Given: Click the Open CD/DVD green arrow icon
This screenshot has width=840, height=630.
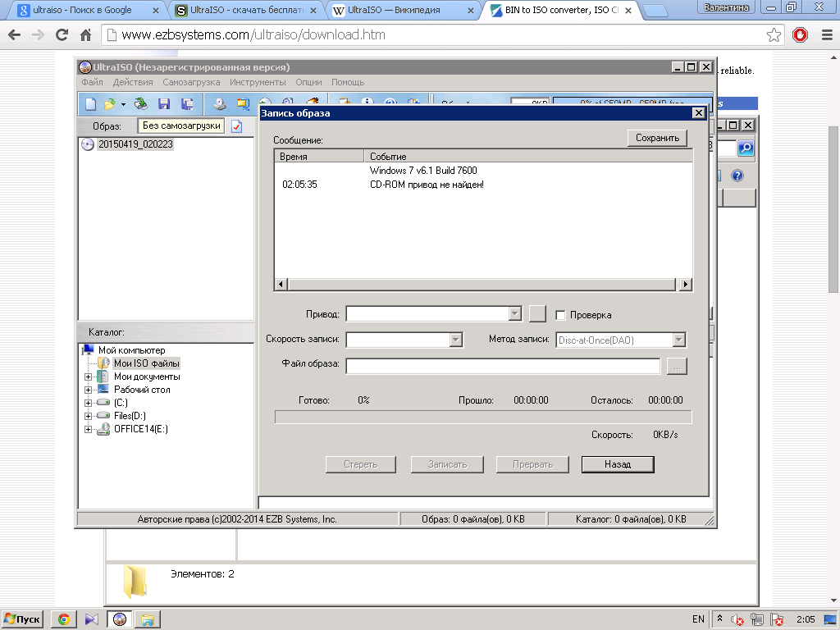Looking at the screenshot, I should tap(141, 104).
